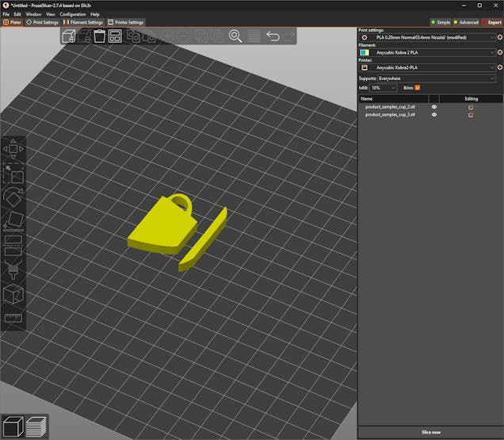504x440 pixels.
Task: Select the Move gizmo tool
Action: click(x=13, y=148)
